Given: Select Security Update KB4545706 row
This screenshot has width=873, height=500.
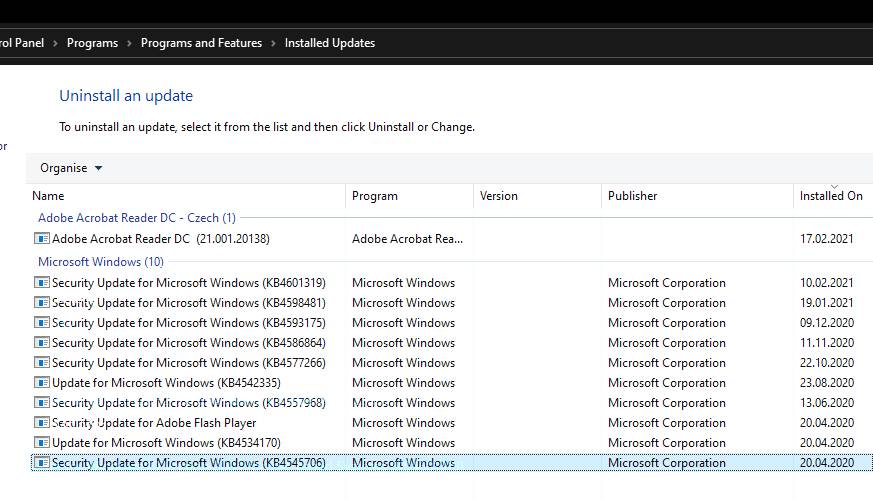Looking at the screenshot, I should (x=452, y=463).
